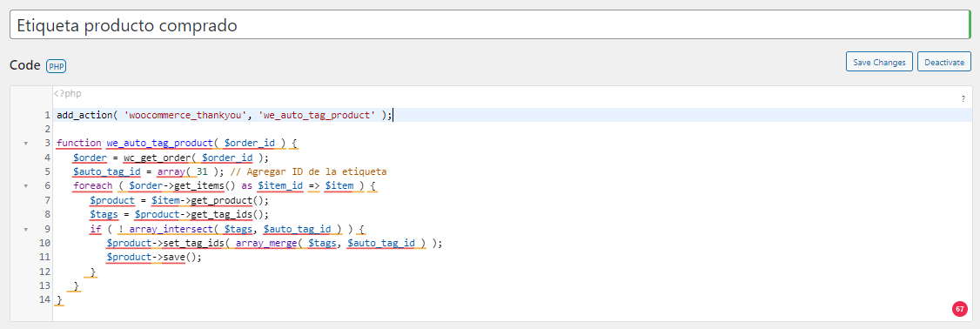This screenshot has width=980, height=329.
Task: Select line number 14 in gutter
Action: coord(44,300)
